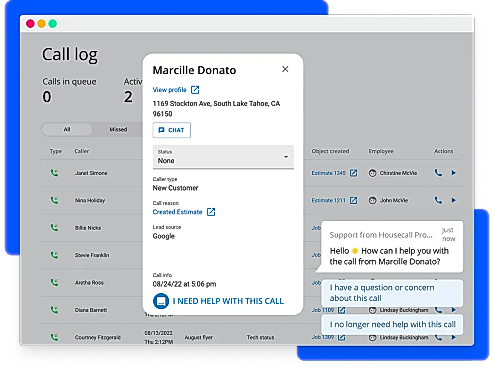Select caller name Stevie Franklin
This screenshot has height=368, width=494.
pyautogui.click(x=92, y=255)
